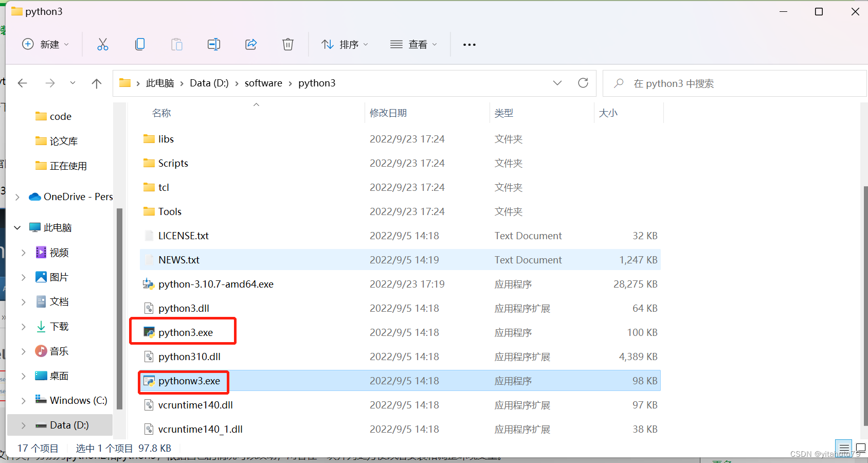This screenshot has height=463, width=868.
Task: Click the navigation pane vertical scrollbar
Action: point(119,309)
